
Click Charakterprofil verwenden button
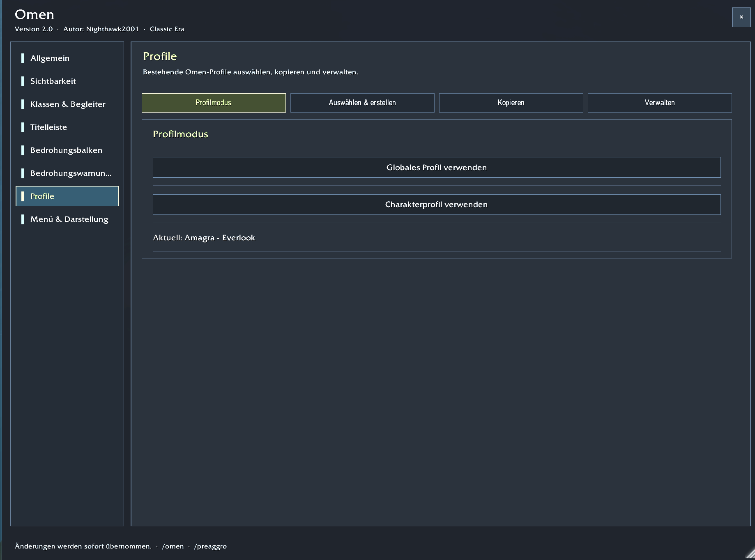(x=437, y=204)
